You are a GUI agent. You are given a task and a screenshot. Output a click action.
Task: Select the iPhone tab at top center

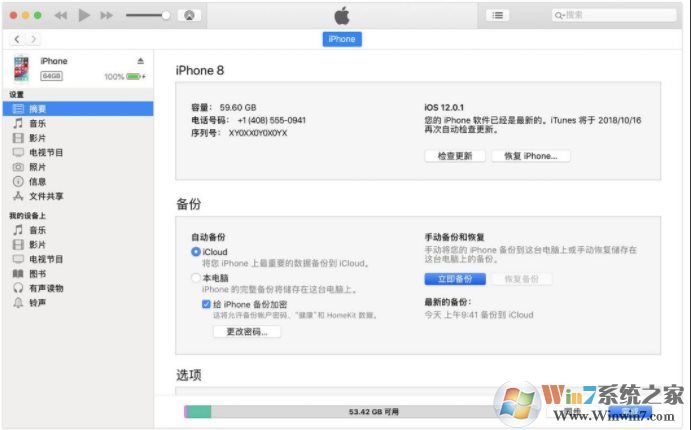[x=342, y=39]
